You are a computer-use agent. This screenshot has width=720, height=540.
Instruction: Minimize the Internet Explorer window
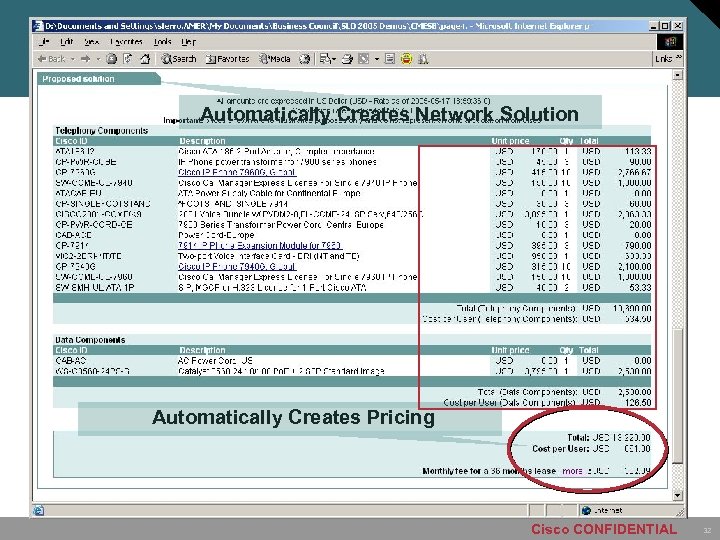[654, 26]
